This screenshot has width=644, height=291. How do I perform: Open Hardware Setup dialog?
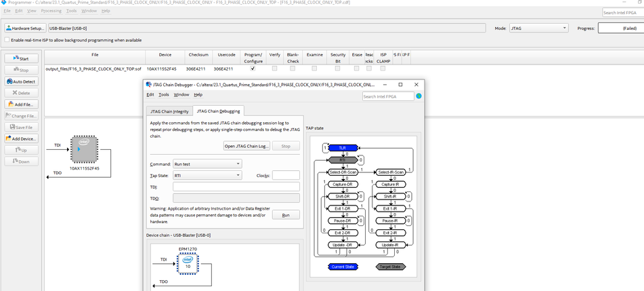coord(25,28)
